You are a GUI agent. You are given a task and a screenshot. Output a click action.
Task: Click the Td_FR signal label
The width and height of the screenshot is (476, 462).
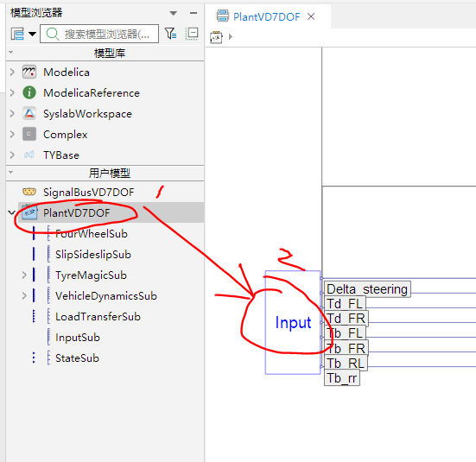coord(346,319)
